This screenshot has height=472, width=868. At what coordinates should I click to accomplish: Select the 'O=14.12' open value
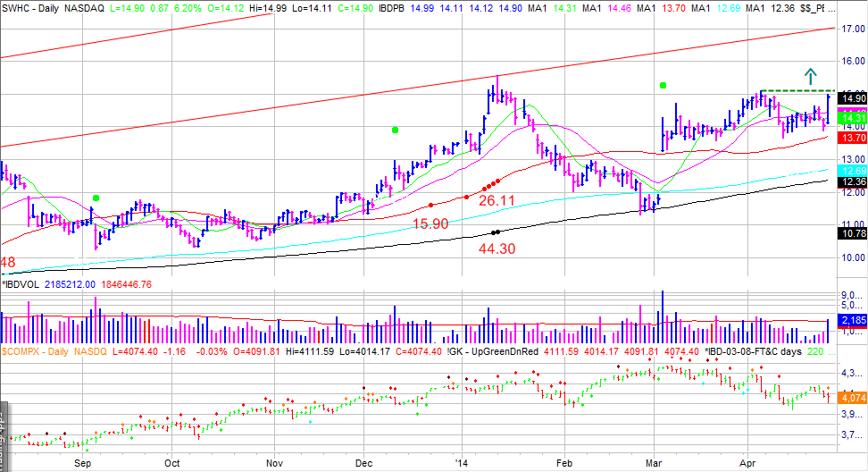tap(225, 8)
